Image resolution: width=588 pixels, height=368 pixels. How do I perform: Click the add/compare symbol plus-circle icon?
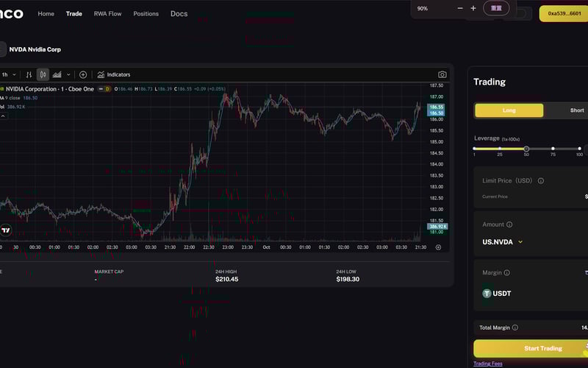pyautogui.click(x=83, y=75)
